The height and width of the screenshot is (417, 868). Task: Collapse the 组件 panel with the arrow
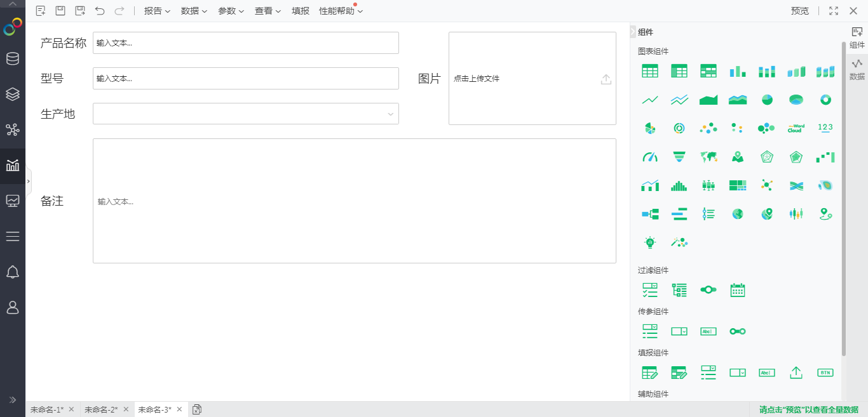pos(633,32)
